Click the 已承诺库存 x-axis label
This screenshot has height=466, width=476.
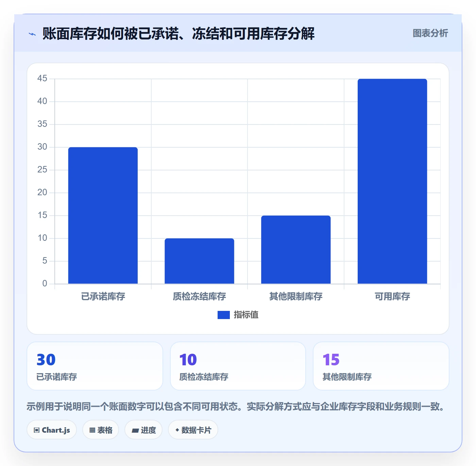pyautogui.click(x=103, y=297)
